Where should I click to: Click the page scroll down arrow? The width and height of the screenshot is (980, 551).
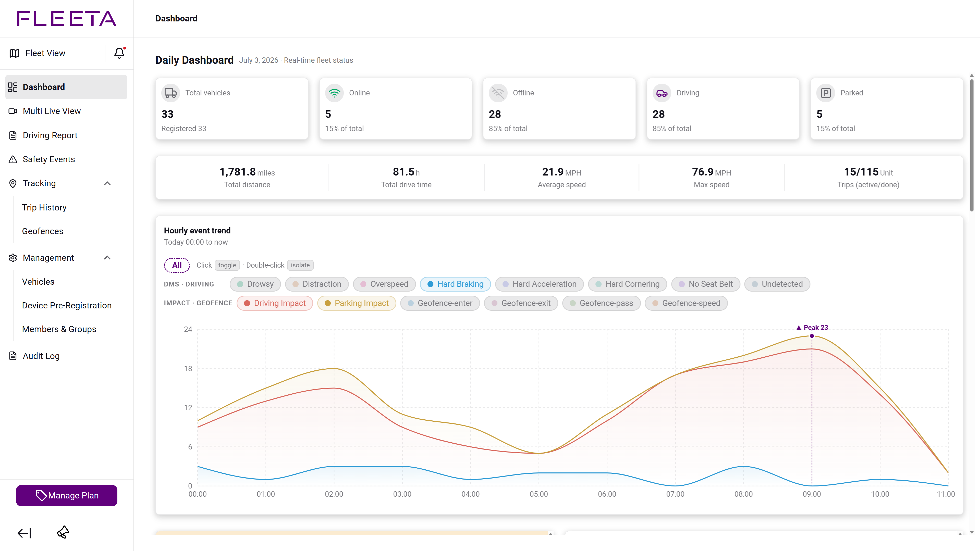pos(971,532)
